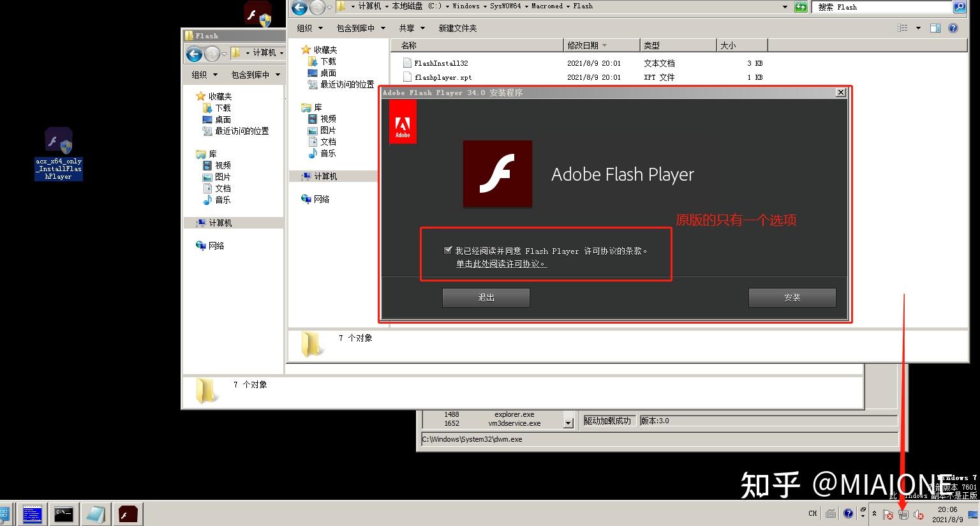Click the CH input language indicator
Viewport: 980px width, 526px height.
click(x=813, y=513)
